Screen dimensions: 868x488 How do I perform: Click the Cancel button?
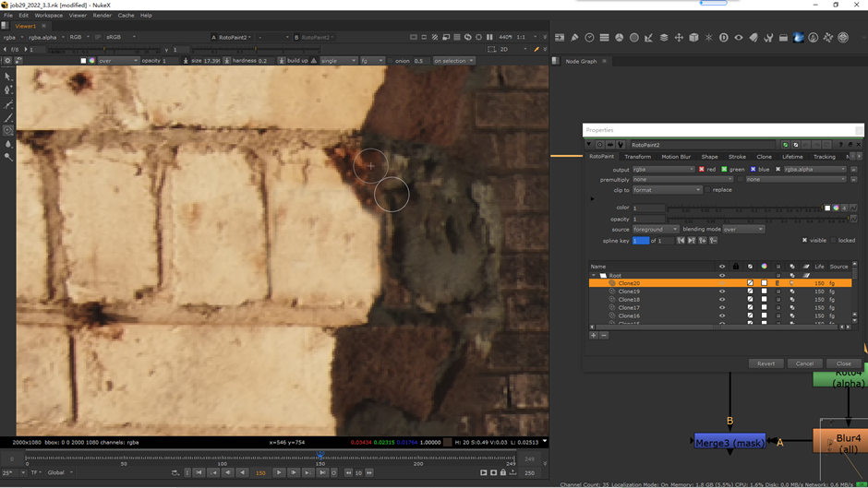(x=804, y=363)
